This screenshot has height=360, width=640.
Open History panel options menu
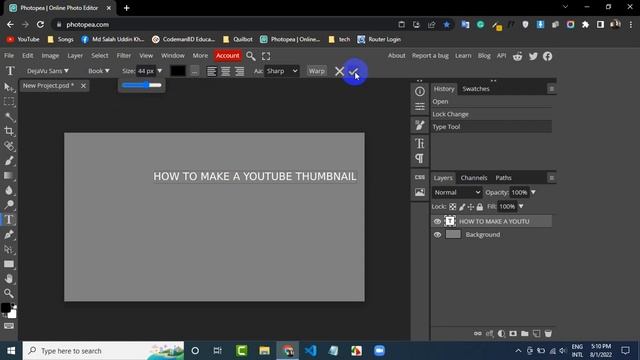pyautogui.click(x=551, y=89)
